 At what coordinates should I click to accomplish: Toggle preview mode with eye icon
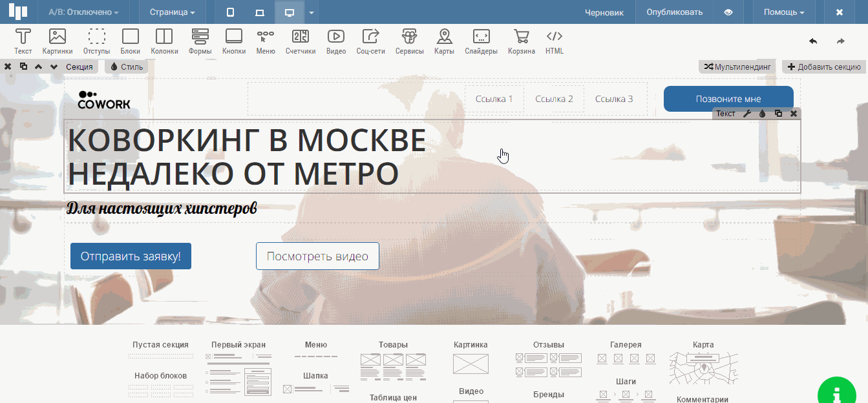pyautogui.click(x=728, y=12)
